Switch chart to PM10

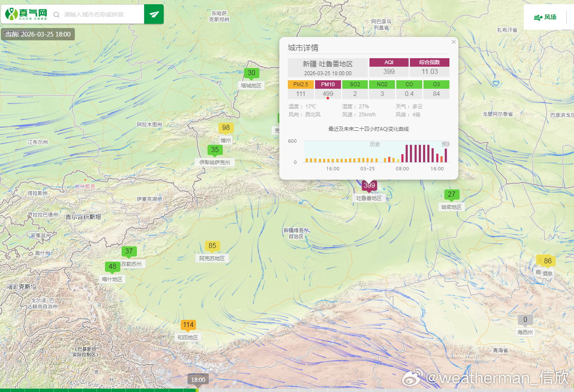click(x=328, y=85)
